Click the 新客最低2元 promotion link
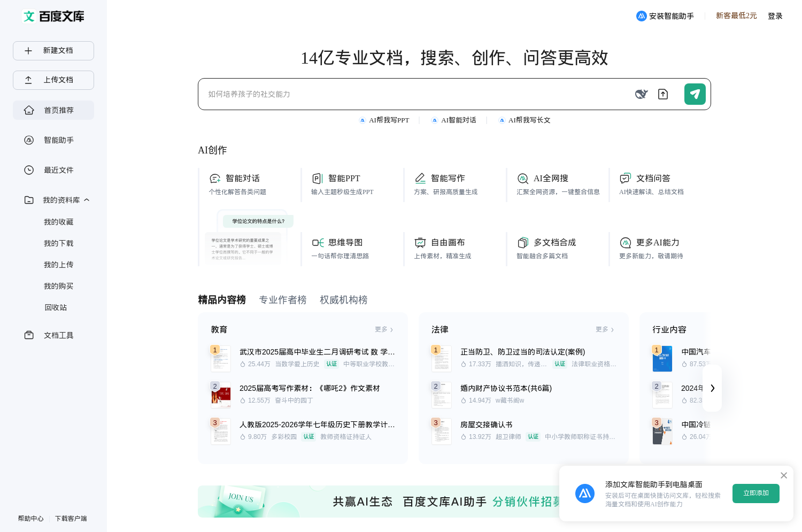Image resolution: width=802 pixels, height=532 pixels. click(736, 16)
